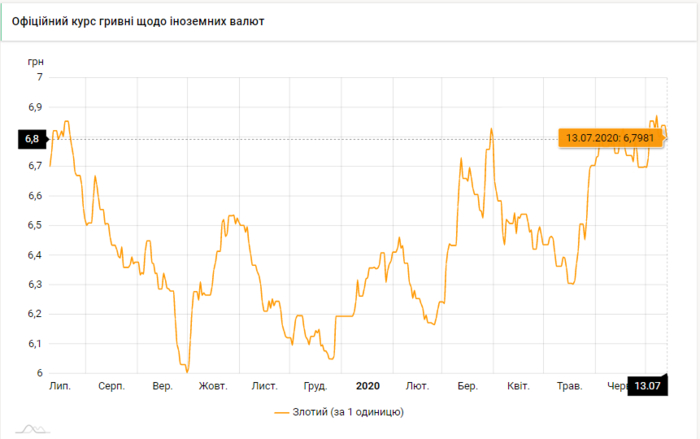Click the Серп. month label on x-axis
700x439 pixels.
point(110,385)
